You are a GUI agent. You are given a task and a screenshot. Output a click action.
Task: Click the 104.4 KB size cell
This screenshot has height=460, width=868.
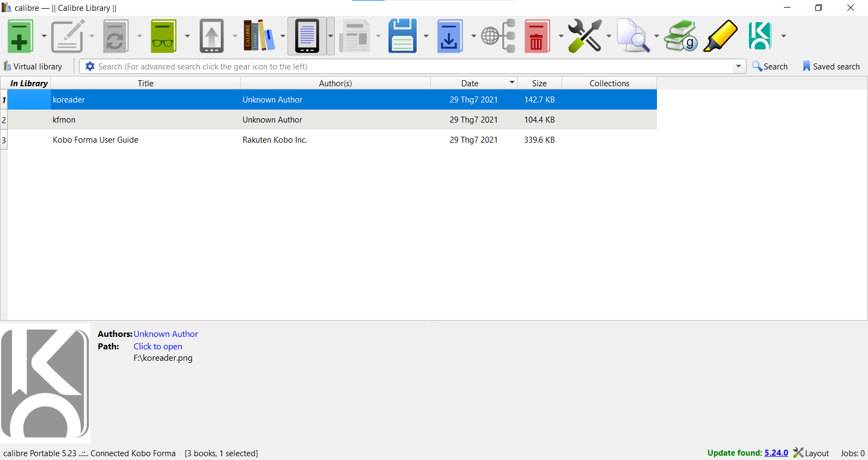click(539, 120)
